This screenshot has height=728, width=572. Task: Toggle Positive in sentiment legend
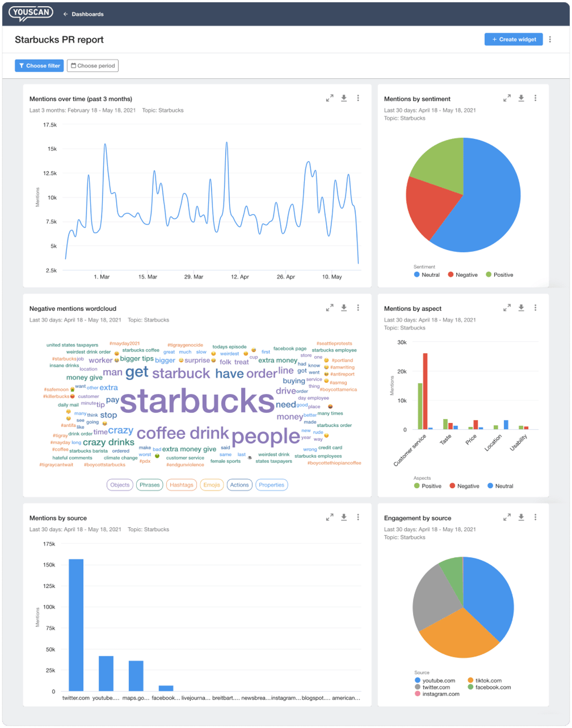click(x=500, y=275)
